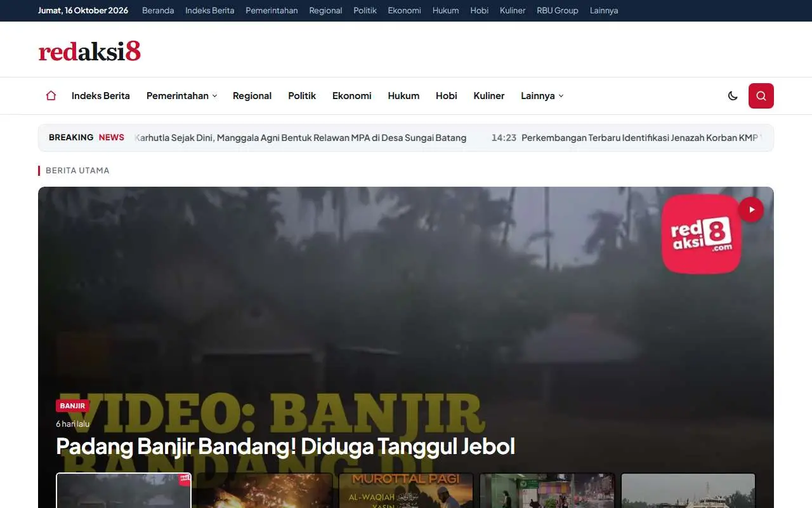Click the BERITA UTAMA section heading

click(x=77, y=171)
